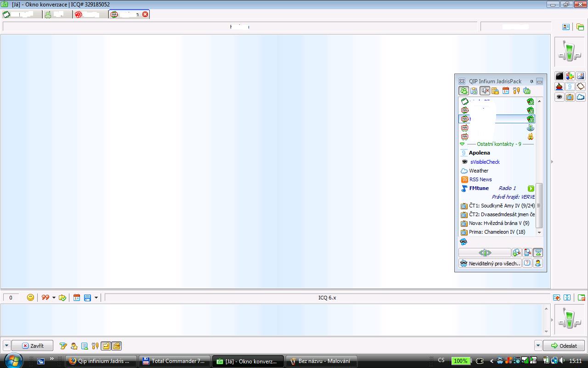Toggle send-on-Enter key button
The image size is (588, 368).
pos(106,346)
